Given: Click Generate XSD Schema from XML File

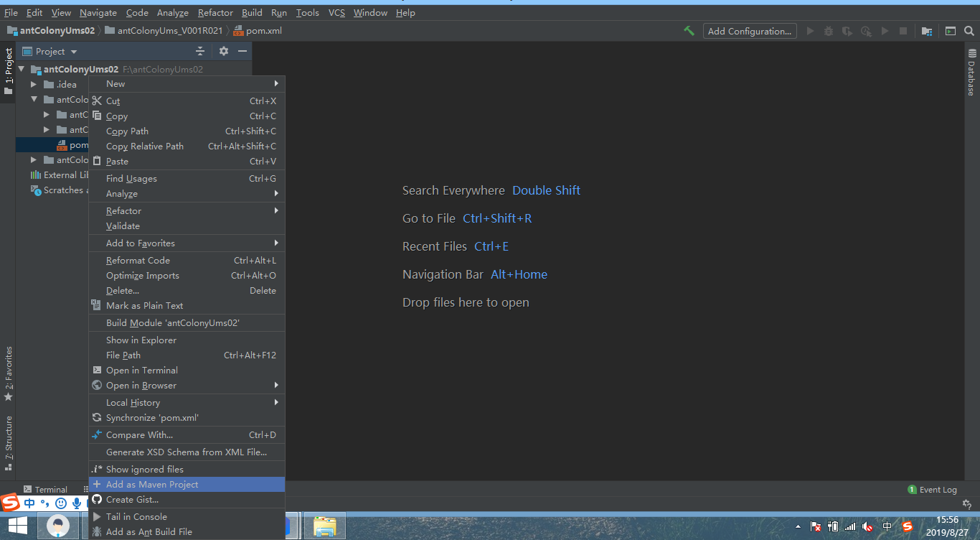Looking at the screenshot, I should point(187,452).
